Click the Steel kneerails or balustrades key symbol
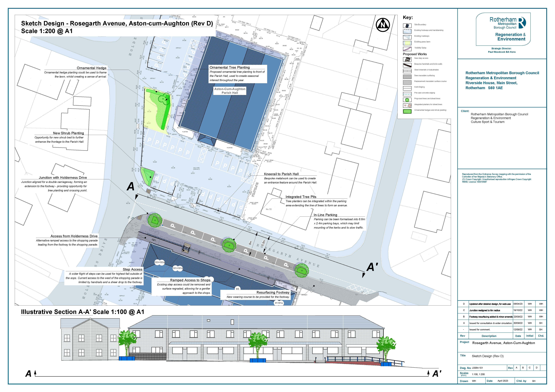The height and width of the screenshot is (392, 555). click(407, 71)
